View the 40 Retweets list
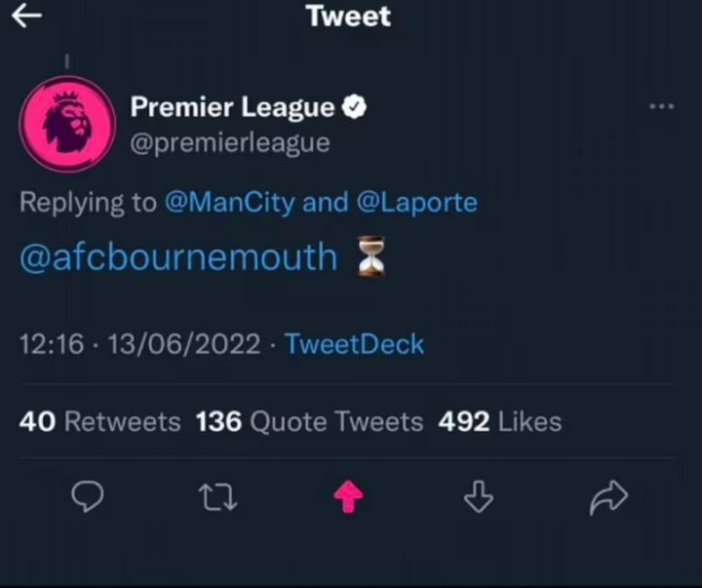702x588 pixels. pyautogui.click(x=100, y=421)
